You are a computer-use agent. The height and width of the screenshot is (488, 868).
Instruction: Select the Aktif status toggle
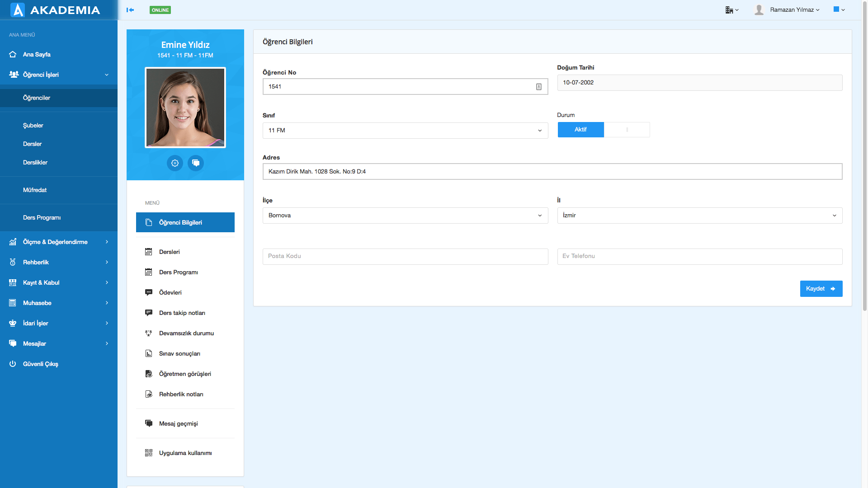580,130
